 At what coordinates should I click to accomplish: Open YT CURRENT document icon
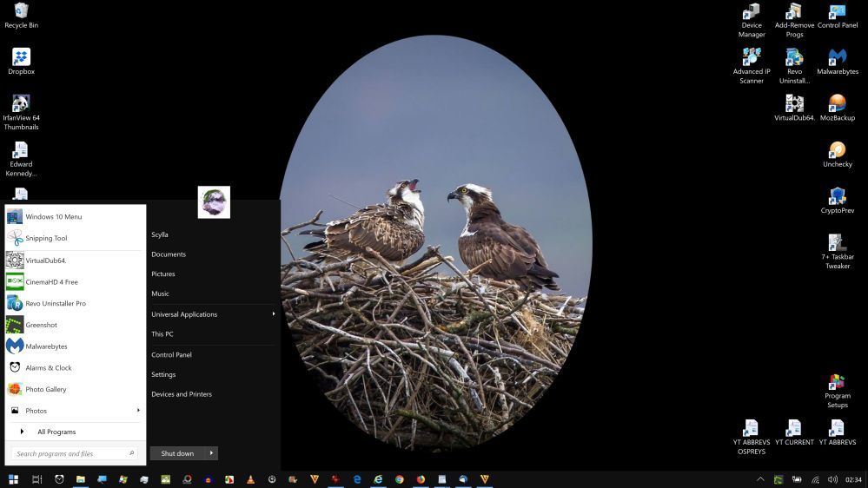click(794, 432)
